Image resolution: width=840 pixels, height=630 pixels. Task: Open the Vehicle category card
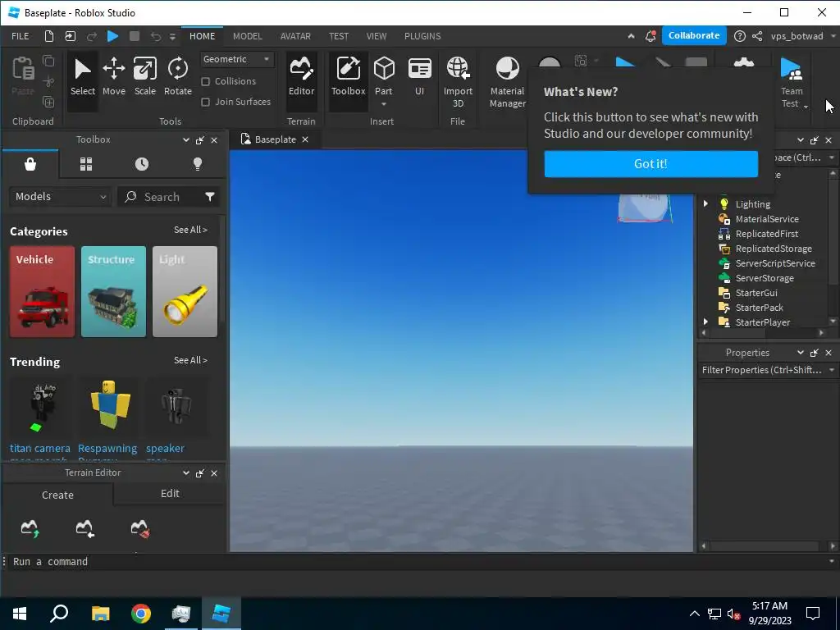[43, 291]
